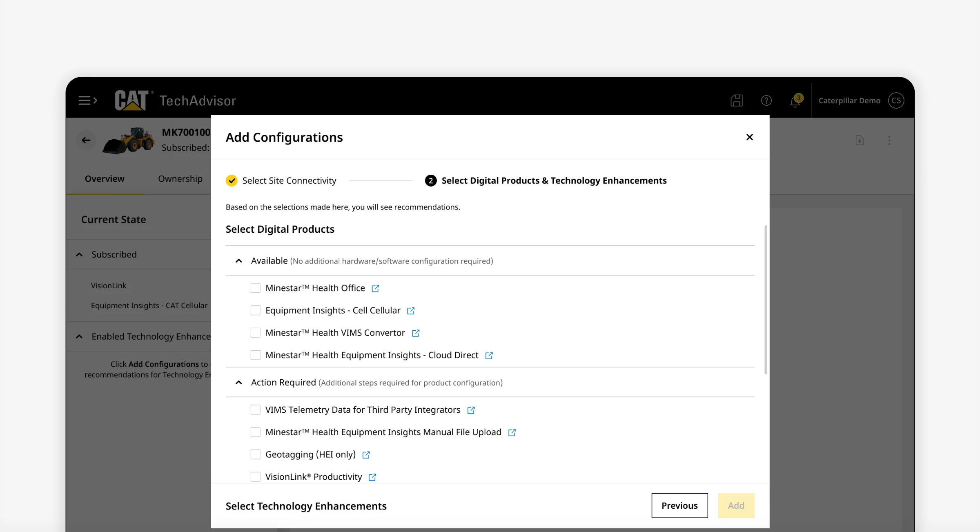Screen dimensions: 980x532
Task: Click the back arrow beside loader image
Action: point(86,140)
